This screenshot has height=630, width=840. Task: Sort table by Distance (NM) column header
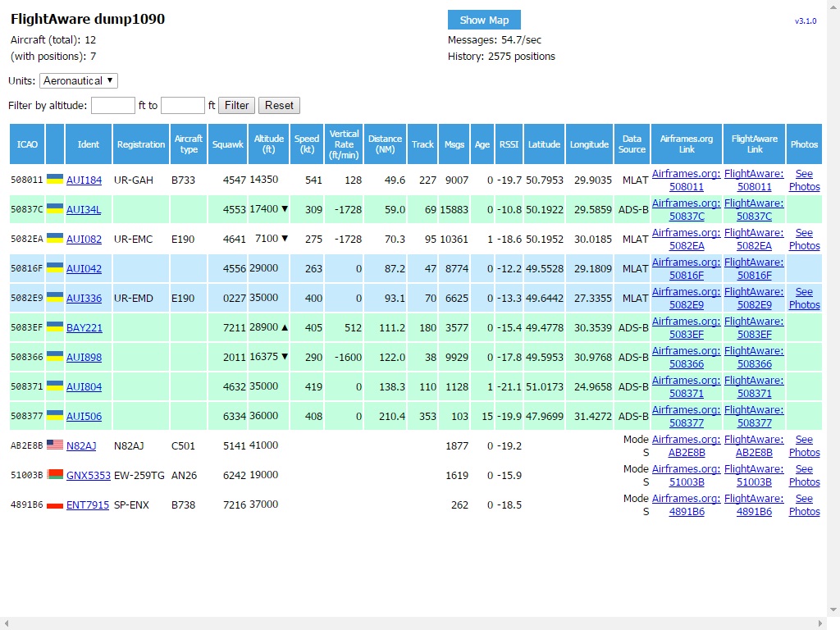pyautogui.click(x=385, y=144)
